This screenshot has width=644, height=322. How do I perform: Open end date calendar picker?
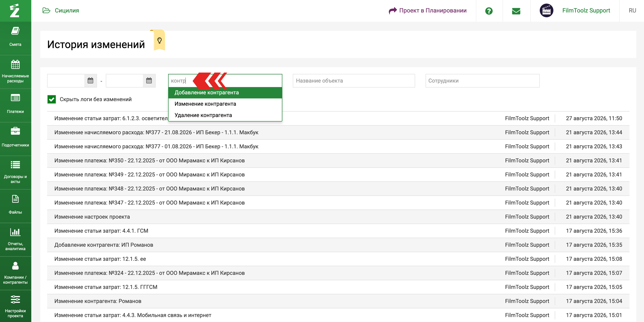pyautogui.click(x=149, y=80)
